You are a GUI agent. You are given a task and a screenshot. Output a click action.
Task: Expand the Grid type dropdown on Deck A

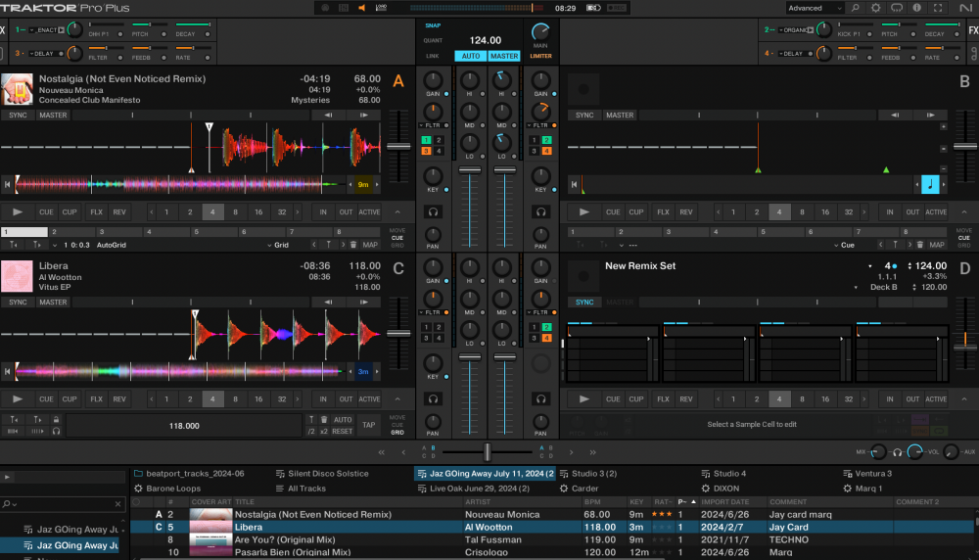281,245
